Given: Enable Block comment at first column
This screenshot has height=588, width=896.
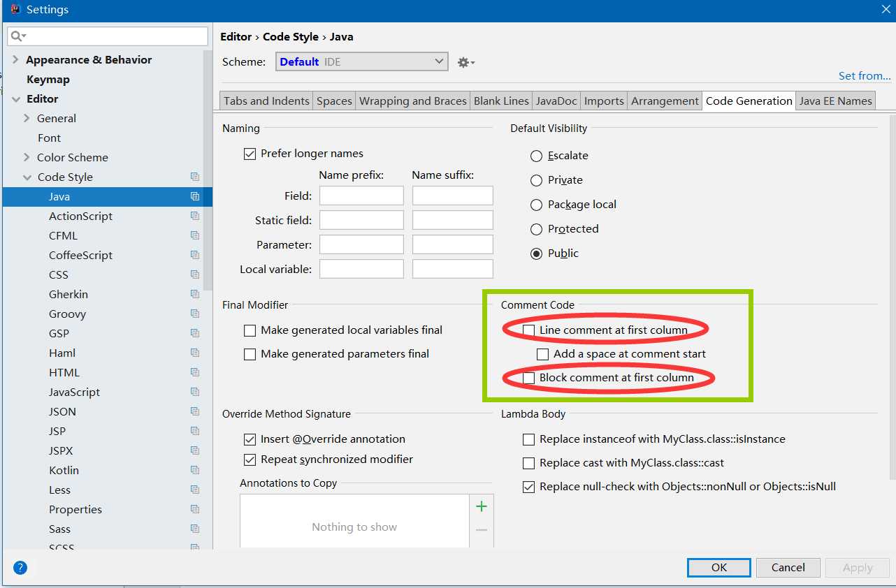Looking at the screenshot, I should [529, 378].
